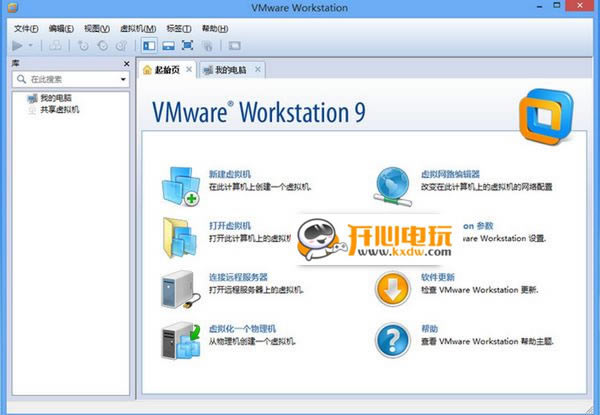
Task: Click text 改变在此计算机上的虚拟机的网络配置
Action: click(487, 187)
